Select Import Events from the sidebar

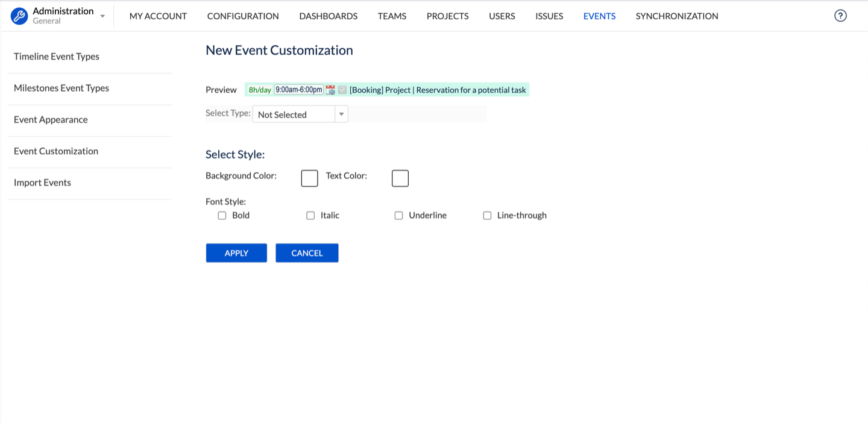[x=42, y=183]
